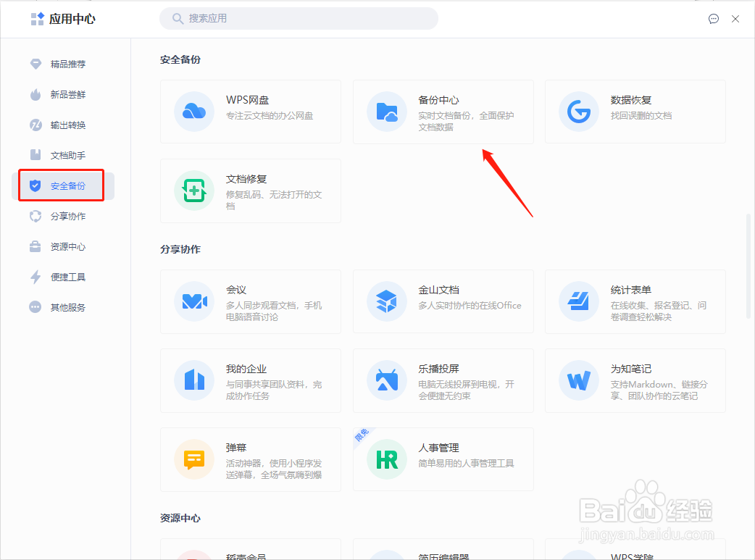The width and height of the screenshot is (755, 560).
Task: Click the 应用中心 logo icon
Action: [x=37, y=19]
